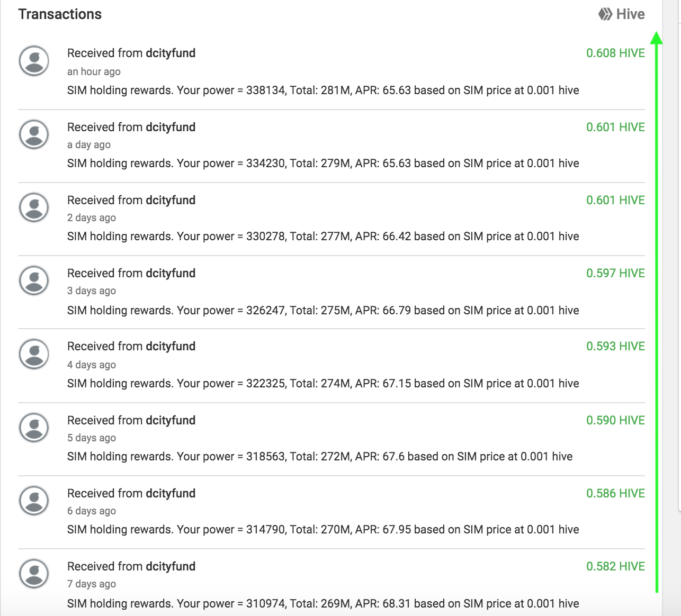This screenshot has width=681, height=616.
Task: Open avatar next to '4 days ago' transaction
Action: [x=34, y=354]
